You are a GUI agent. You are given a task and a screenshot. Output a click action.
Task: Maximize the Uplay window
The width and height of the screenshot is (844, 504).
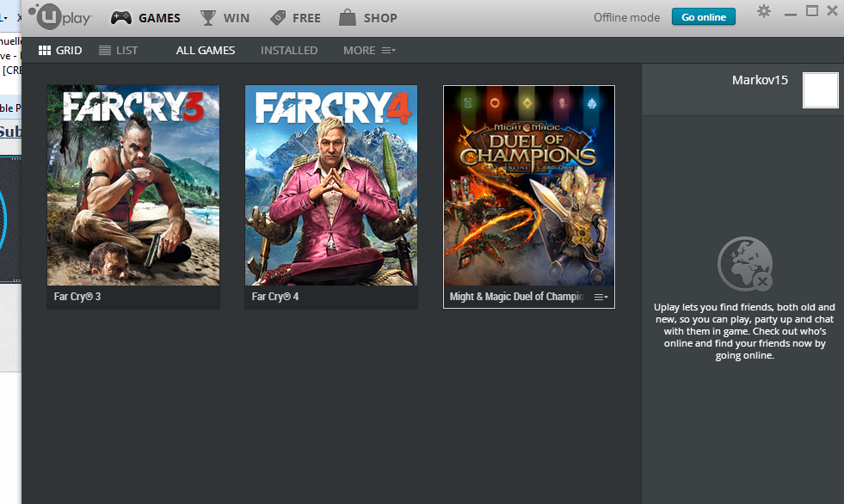coord(811,11)
